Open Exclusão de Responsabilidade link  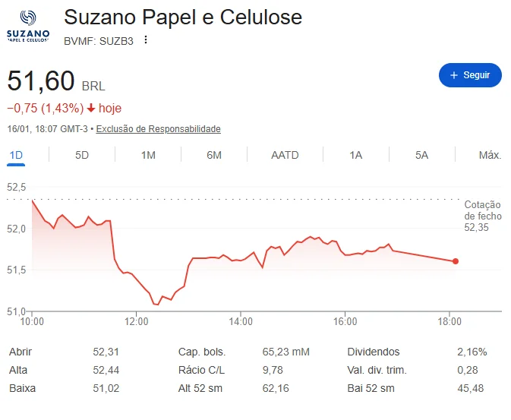click(x=158, y=129)
